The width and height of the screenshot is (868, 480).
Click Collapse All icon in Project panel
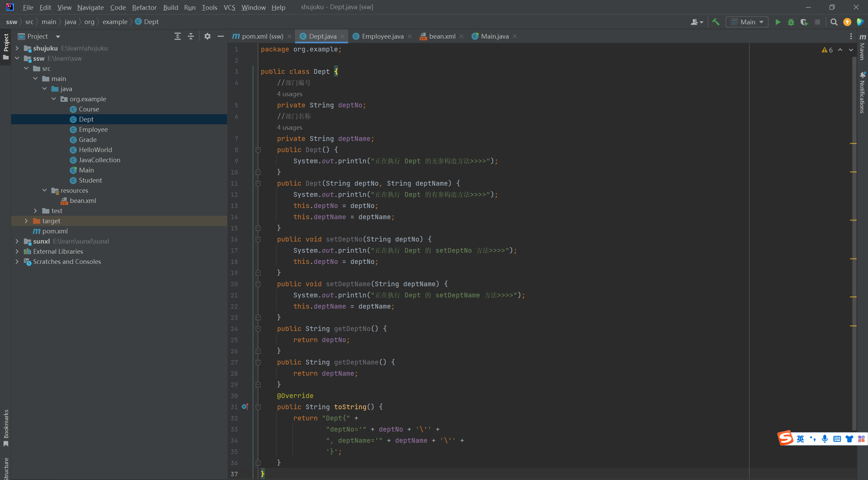click(191, 36)
